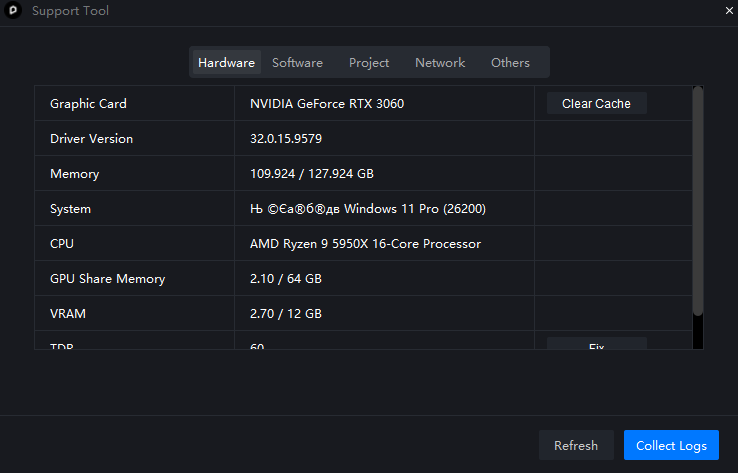Go to the Network tab
This screenshot has height=473, width=738.
pyautogui.click(x=440, y=62)
